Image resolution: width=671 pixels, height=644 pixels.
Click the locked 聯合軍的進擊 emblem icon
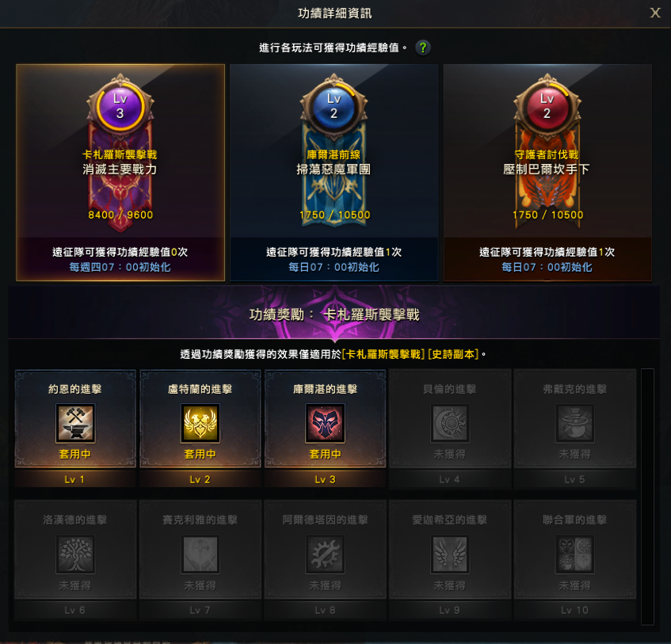point(574,554)
